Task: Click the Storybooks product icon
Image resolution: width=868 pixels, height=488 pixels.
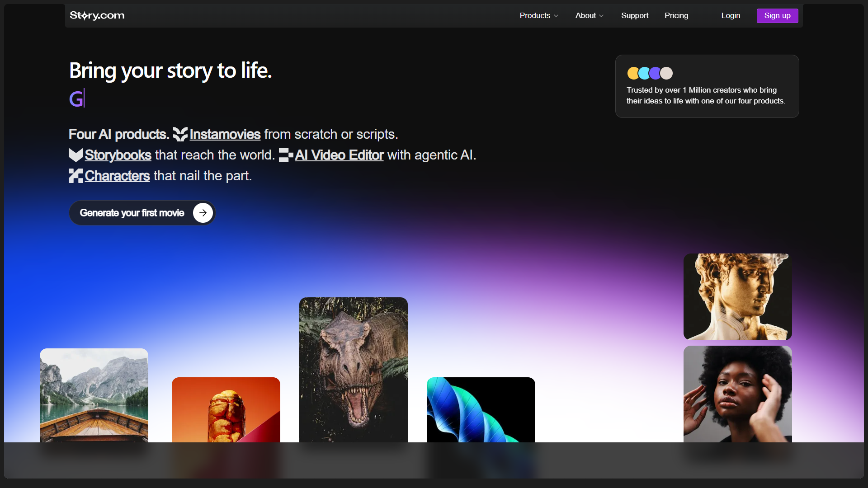Action: click(x=76, y=155)
